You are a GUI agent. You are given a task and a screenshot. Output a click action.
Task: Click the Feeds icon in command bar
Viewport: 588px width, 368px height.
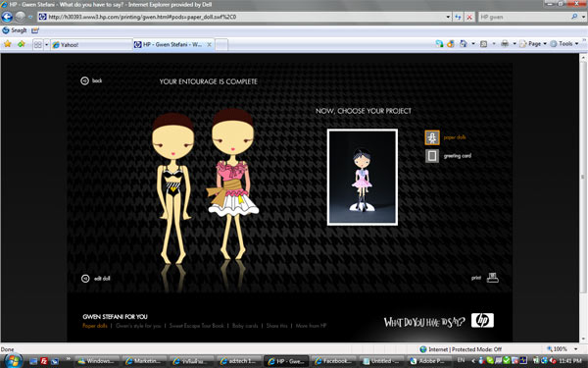484,44
